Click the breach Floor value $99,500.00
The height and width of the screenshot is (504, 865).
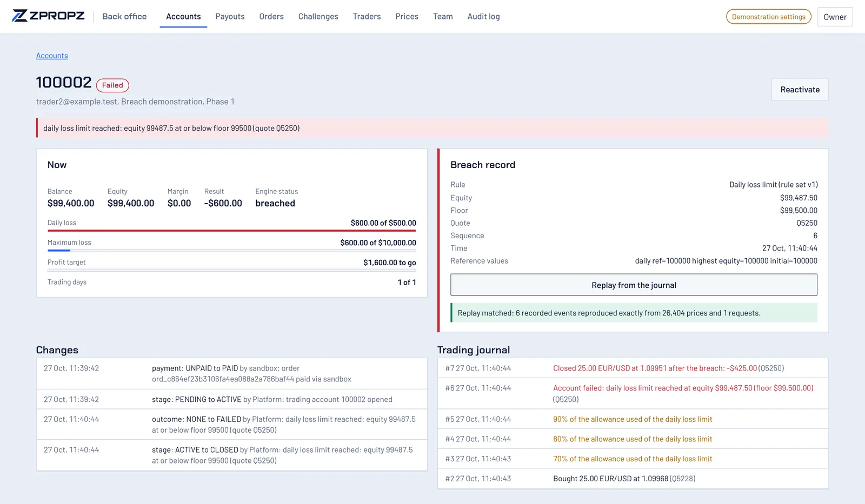point(799,211)
